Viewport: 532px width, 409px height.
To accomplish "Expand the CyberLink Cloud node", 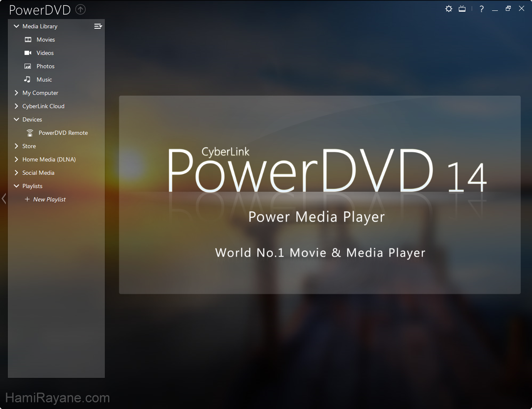I will click(x=16, y=106).
